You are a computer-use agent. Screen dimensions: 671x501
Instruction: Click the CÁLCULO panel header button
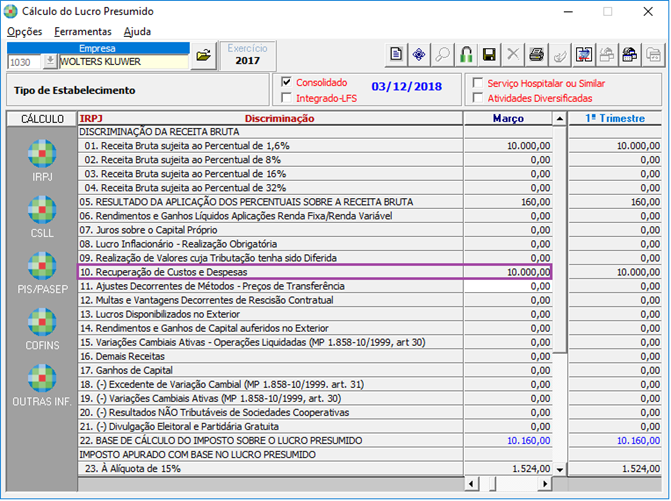point(42,119)
